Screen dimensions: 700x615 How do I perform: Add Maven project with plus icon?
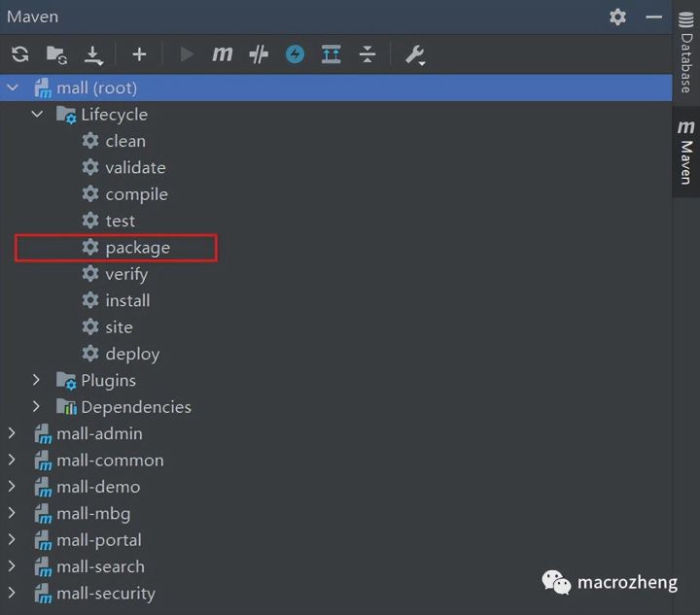[x=139, y=54]
